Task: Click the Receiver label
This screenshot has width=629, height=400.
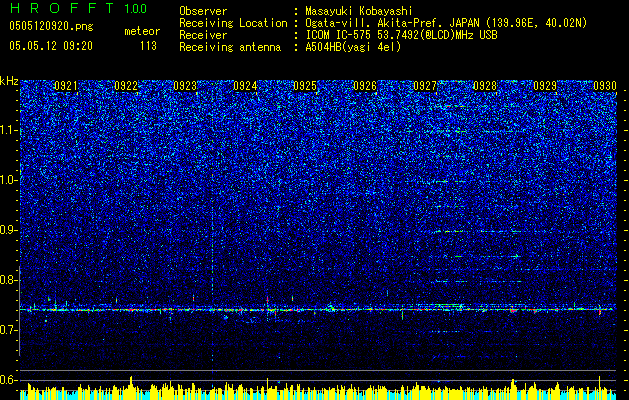Action: coord(203,35)
